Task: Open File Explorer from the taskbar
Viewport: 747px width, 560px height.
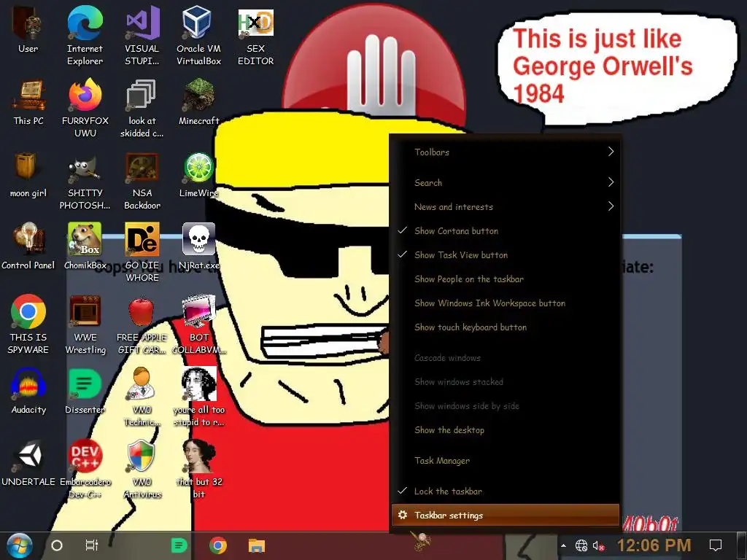Action: click(256, 545)
